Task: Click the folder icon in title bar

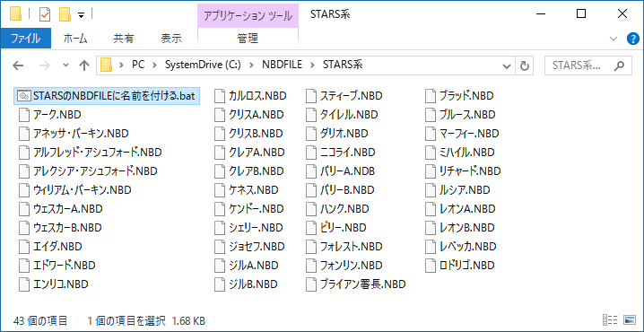Action: pyautogui.click(x=15, y=14)
